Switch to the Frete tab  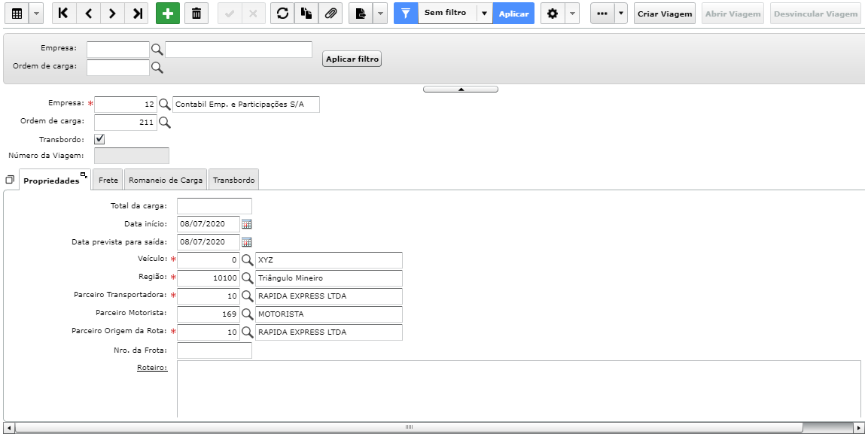point(108,180)
